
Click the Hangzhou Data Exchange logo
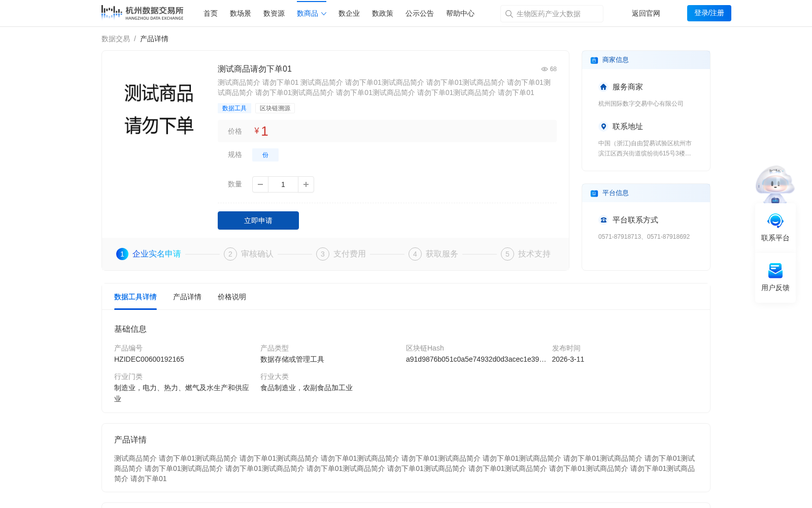coord(143,13)
